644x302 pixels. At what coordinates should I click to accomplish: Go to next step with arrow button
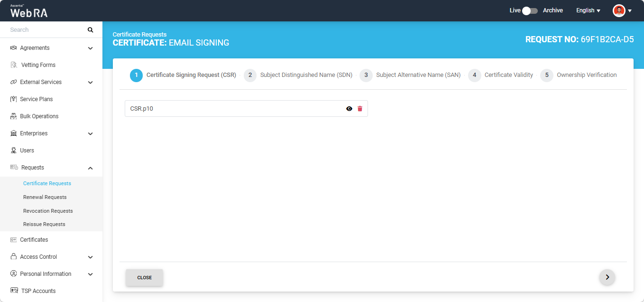coord(607,277)
